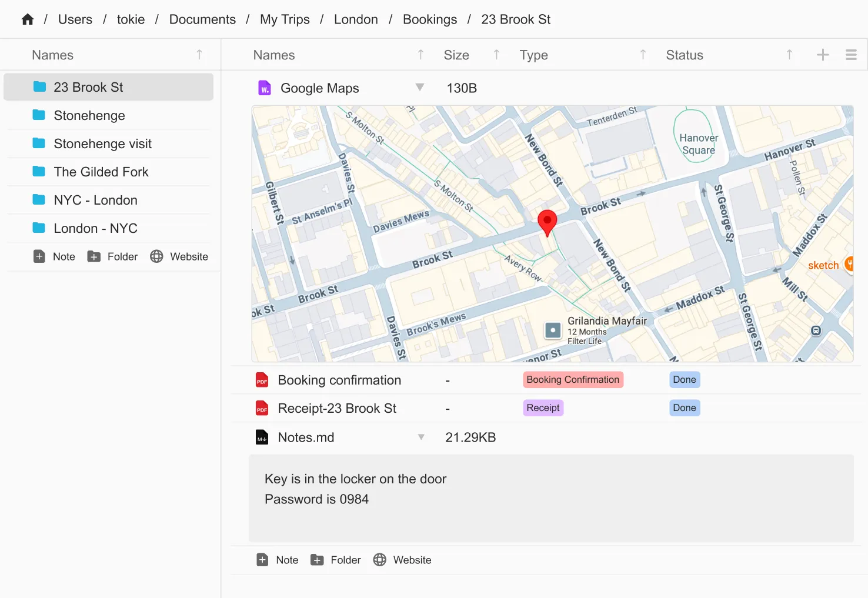The height and width of the screenshot is (598, 868).
Task: Open The Gilded Fork folder
Action: [x=101, y=172]
